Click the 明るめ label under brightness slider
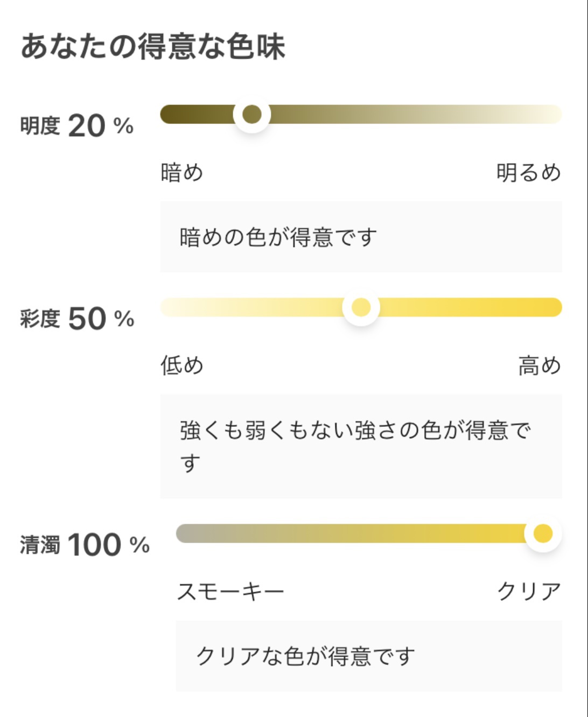 [528, 173]
